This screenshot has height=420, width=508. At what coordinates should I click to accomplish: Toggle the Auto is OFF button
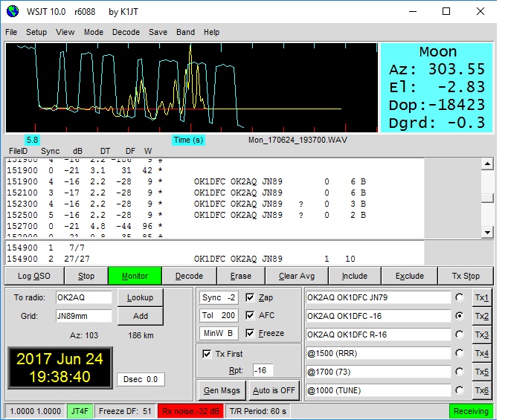pos(274,390)
